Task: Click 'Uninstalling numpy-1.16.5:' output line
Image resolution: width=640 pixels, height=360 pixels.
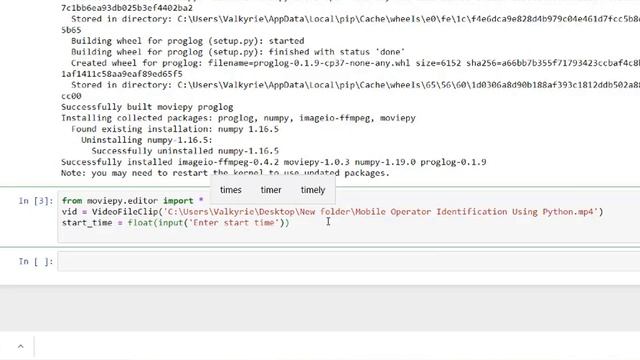Action: (147, 140)
